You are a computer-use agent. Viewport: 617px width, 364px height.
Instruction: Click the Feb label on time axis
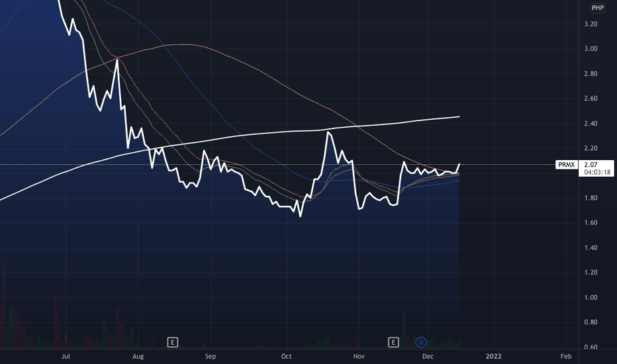[x=566, y=357]
